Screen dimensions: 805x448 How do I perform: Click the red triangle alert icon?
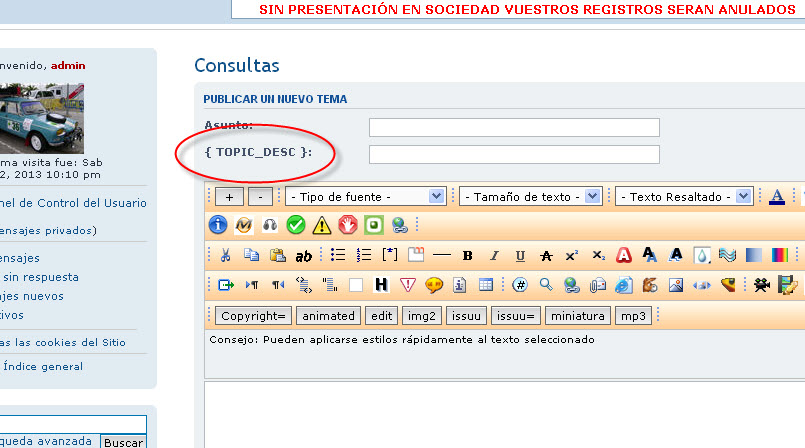click(407, 285)
